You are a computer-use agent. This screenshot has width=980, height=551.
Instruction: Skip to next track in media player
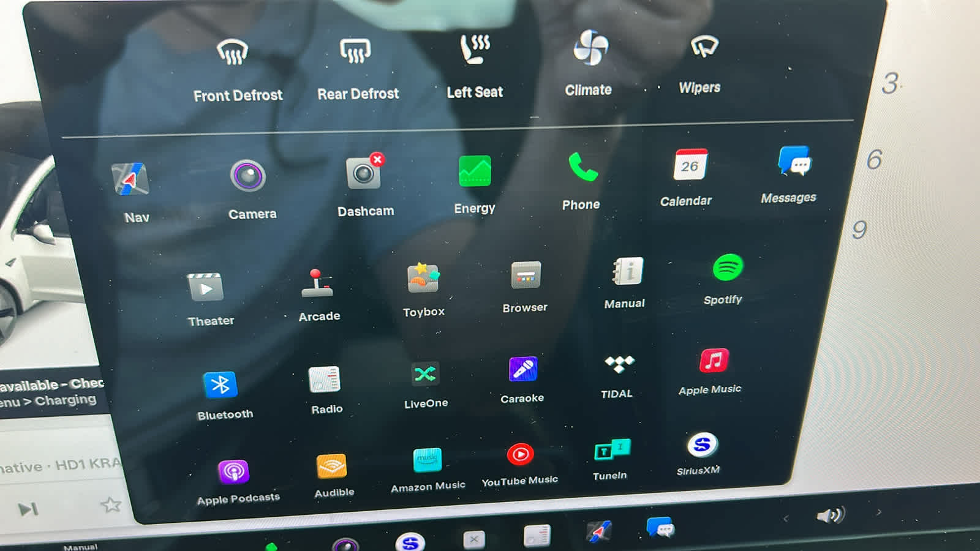[28, 509]
